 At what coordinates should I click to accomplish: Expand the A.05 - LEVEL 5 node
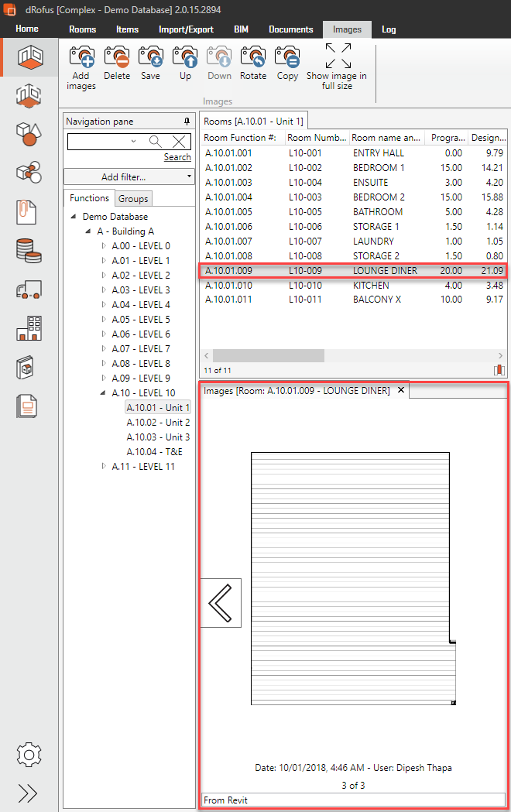[105, 320]
